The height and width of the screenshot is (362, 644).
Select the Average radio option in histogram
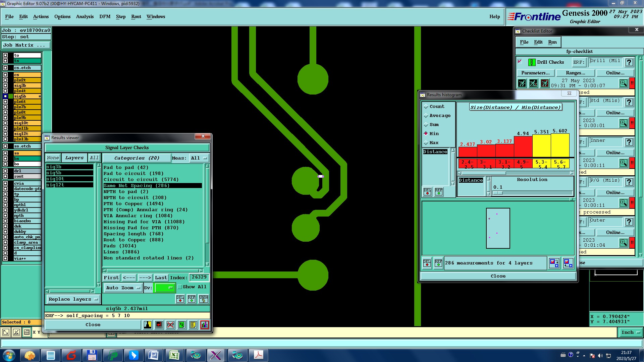[426, 116]
